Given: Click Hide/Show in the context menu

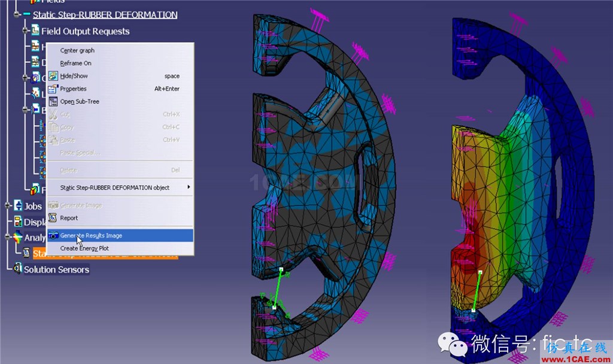Looking at the screenshot, I should click(x=120, y=76).
